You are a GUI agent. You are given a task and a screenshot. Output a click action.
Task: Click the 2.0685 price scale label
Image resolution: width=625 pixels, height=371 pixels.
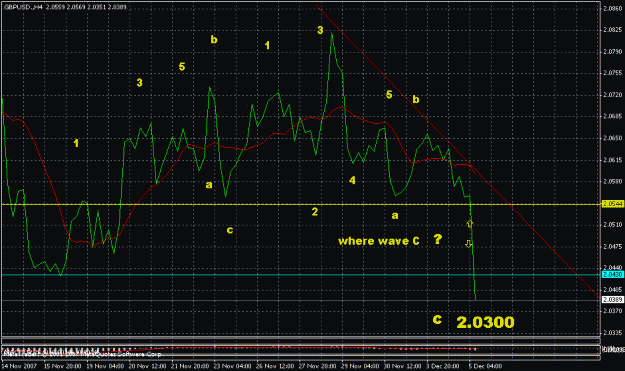pyautogui.click(x=613, y=116)
